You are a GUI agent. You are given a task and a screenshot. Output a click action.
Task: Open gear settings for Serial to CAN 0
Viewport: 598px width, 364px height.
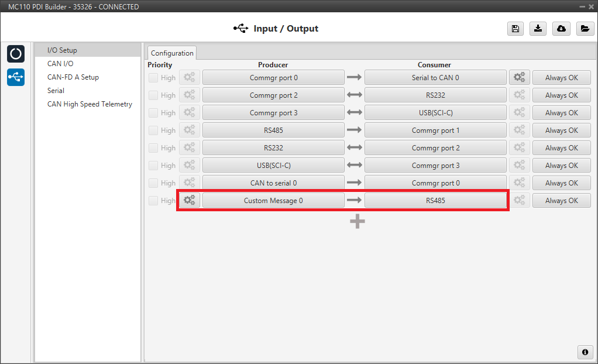coord(519,77)
